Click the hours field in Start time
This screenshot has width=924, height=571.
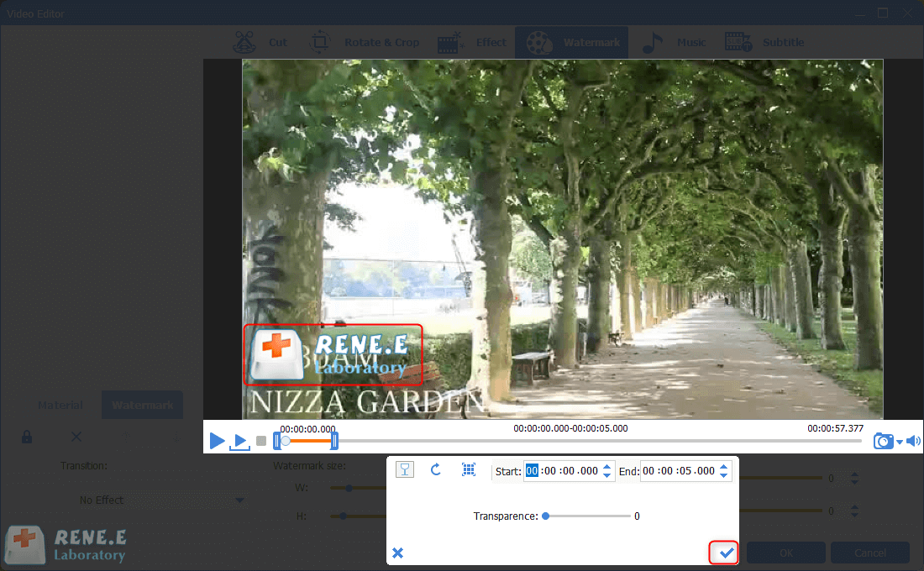coord(531,471)
